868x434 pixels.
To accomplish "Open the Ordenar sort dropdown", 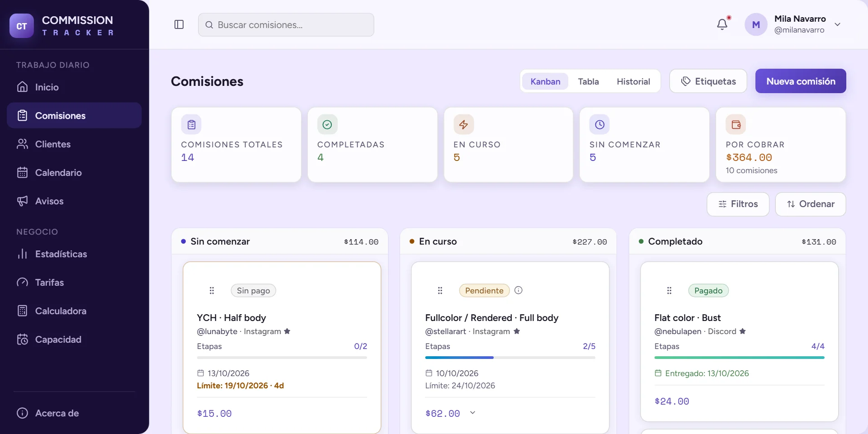I will tap(811, 204).
